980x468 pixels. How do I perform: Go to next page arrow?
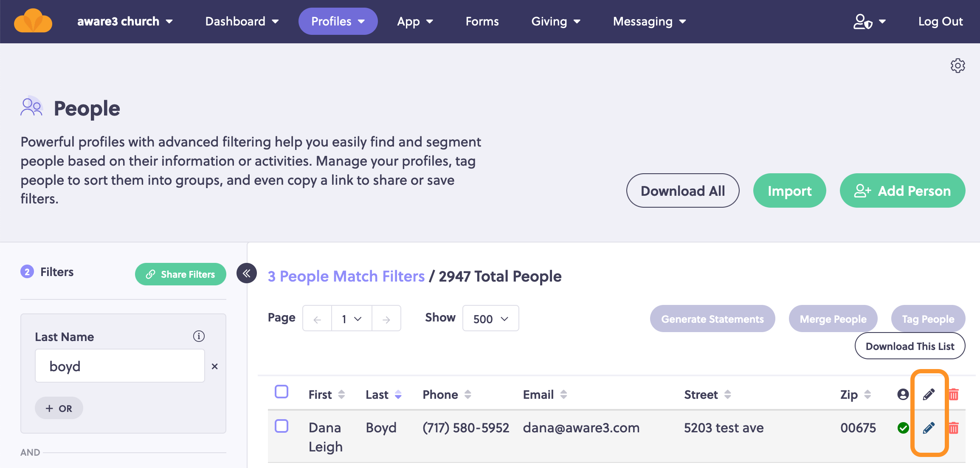[386, 319]
